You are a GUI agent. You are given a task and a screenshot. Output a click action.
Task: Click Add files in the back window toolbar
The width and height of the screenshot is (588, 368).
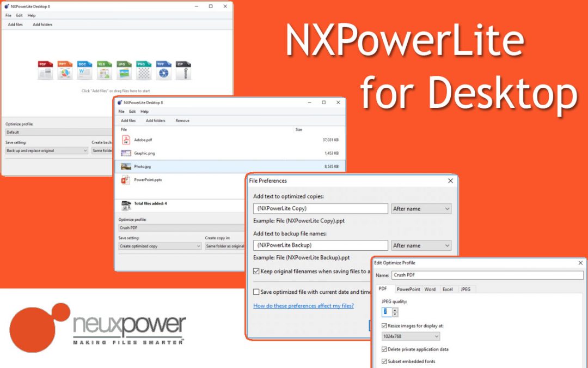(15, 25)
